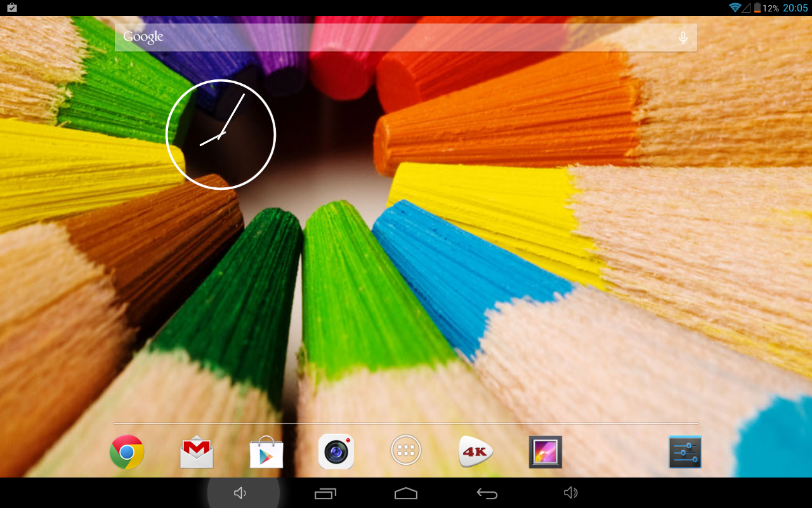Launch the Gmail app

[197, 452]
